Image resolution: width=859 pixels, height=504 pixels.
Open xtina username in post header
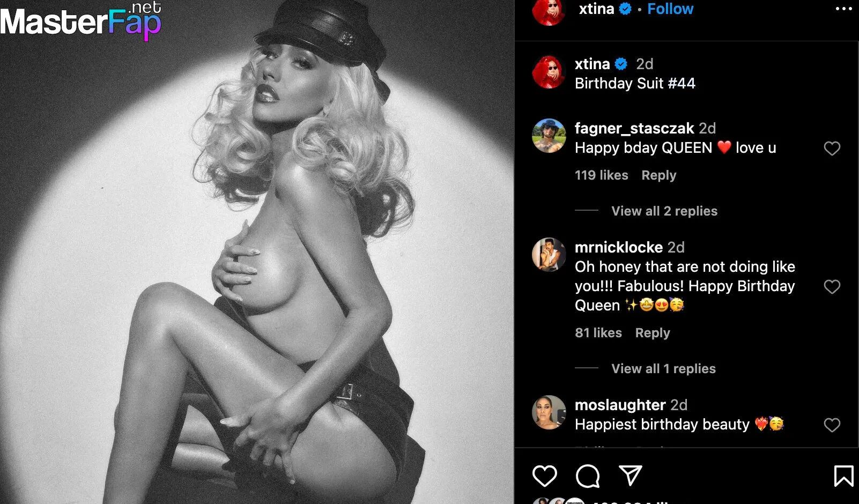coord(596,9)
